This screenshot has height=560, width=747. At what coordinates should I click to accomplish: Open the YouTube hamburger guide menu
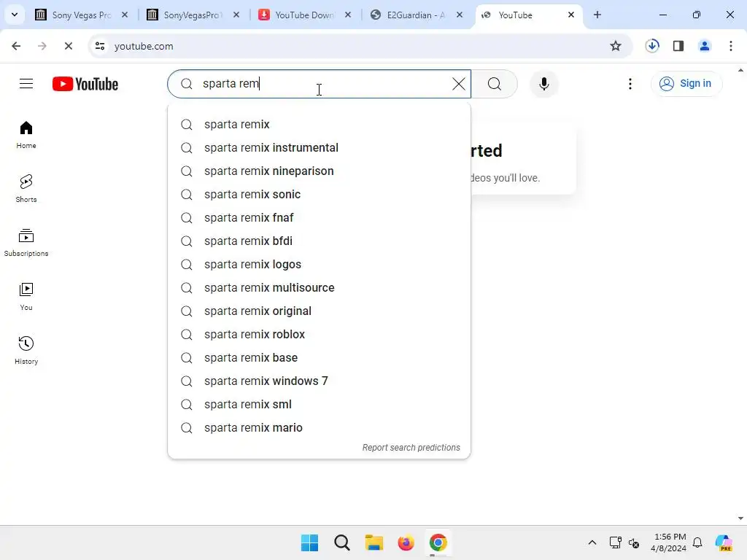tap(26, 84)
